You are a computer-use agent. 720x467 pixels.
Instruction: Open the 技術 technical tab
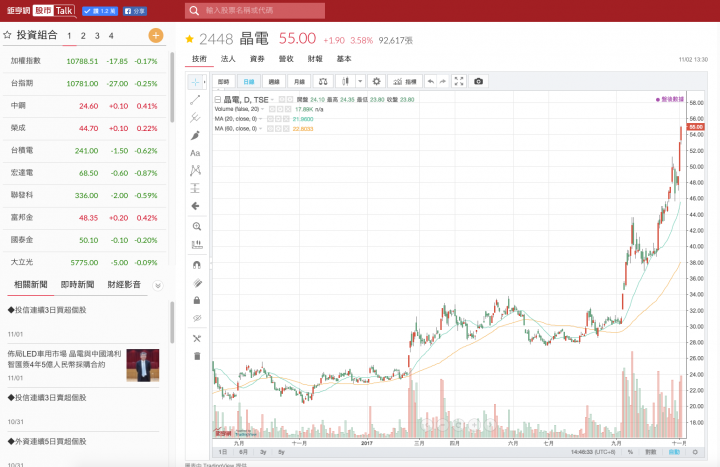point(199,59)
